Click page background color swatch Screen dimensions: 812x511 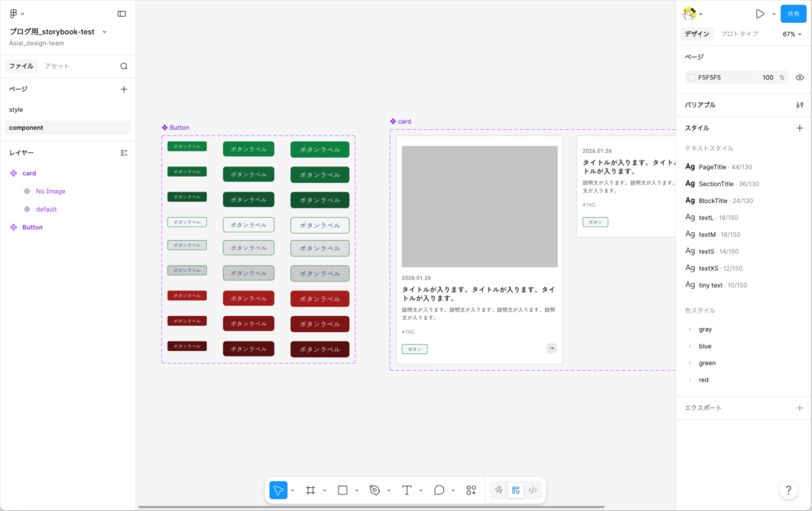(691, 78)
